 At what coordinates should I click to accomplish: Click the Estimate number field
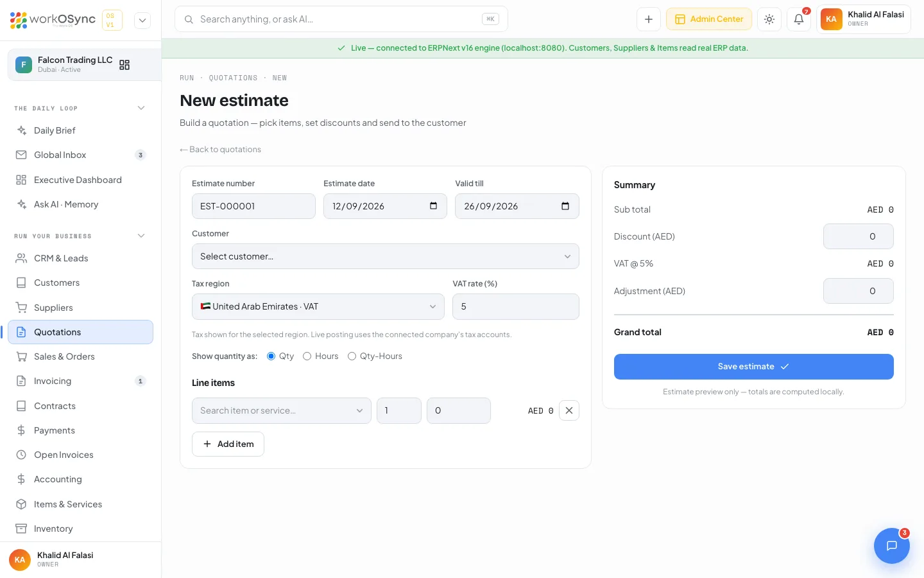253,206
